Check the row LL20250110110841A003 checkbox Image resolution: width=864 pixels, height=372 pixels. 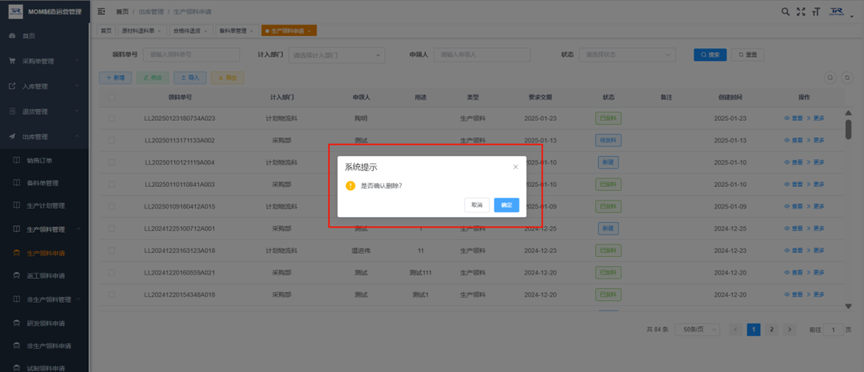tap(112, 185)
